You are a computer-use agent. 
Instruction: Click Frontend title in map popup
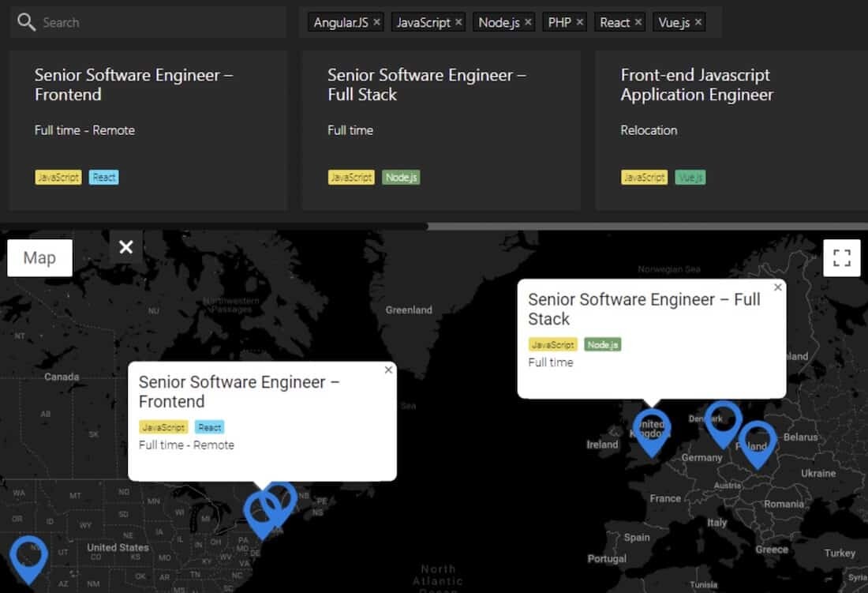coord(238,392)
